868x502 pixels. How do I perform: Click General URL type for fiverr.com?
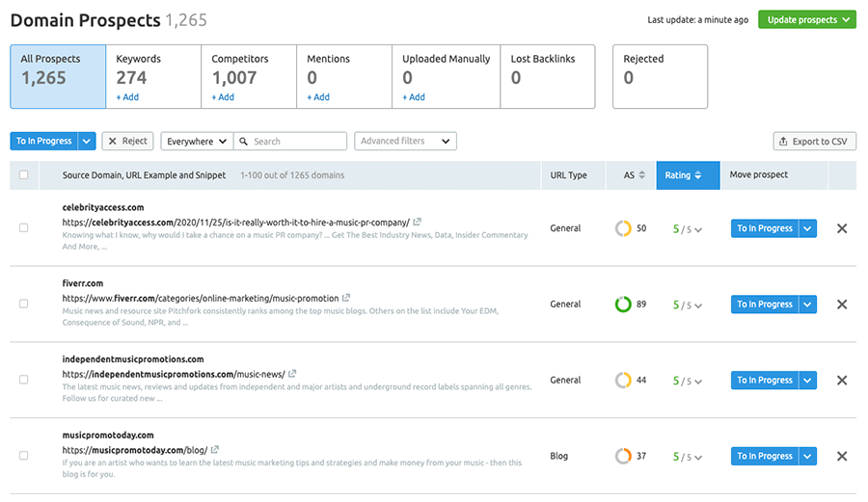(x=565, y=304)
